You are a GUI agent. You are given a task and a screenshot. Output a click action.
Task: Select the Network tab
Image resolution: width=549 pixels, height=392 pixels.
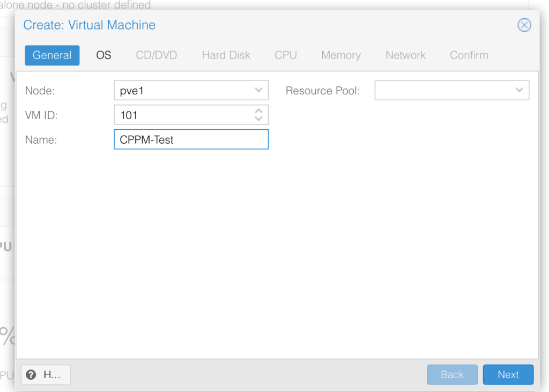click(405, 55)
